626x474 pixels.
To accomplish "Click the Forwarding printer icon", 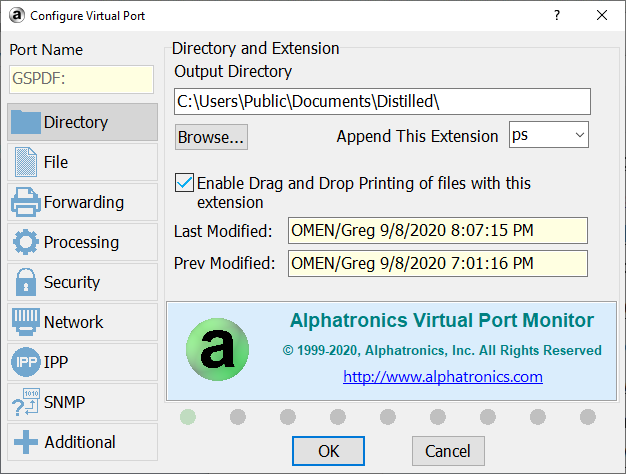I will click(x=26, y=202).
